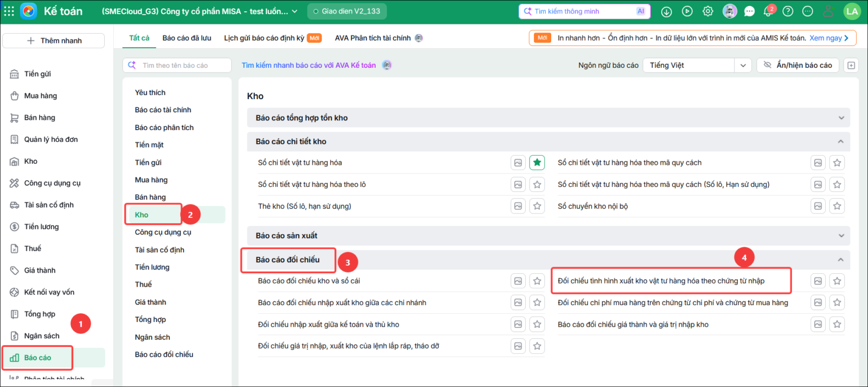The width and height of the screenshot is (868, 387).
Task: Click the download icon in header
Action: (x=667, y=11)
